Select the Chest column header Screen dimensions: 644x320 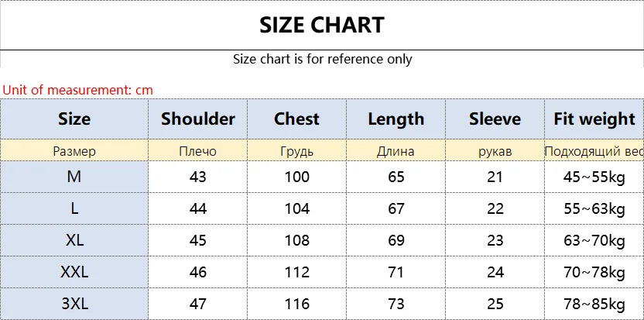click(297, 119)
